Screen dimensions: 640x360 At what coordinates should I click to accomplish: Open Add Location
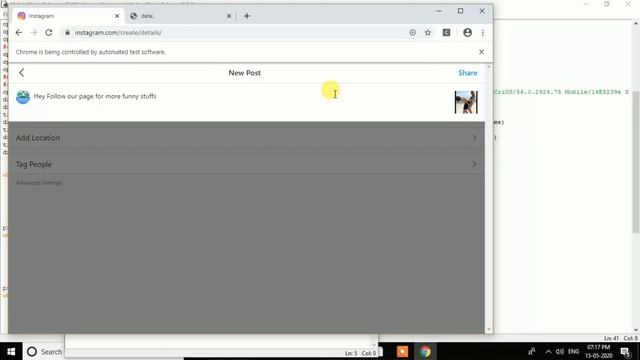pyautogui.click(x=247, y=138)
